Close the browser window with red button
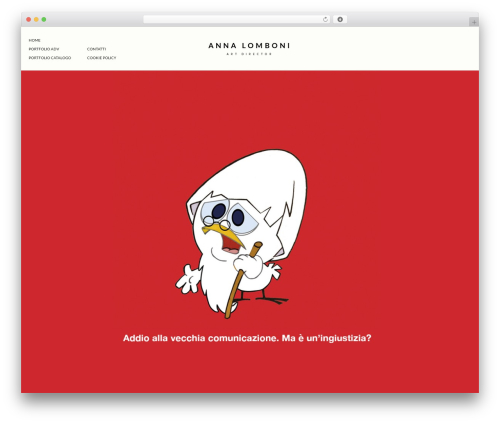The image size is (500, 423). [x=29, y=19]
